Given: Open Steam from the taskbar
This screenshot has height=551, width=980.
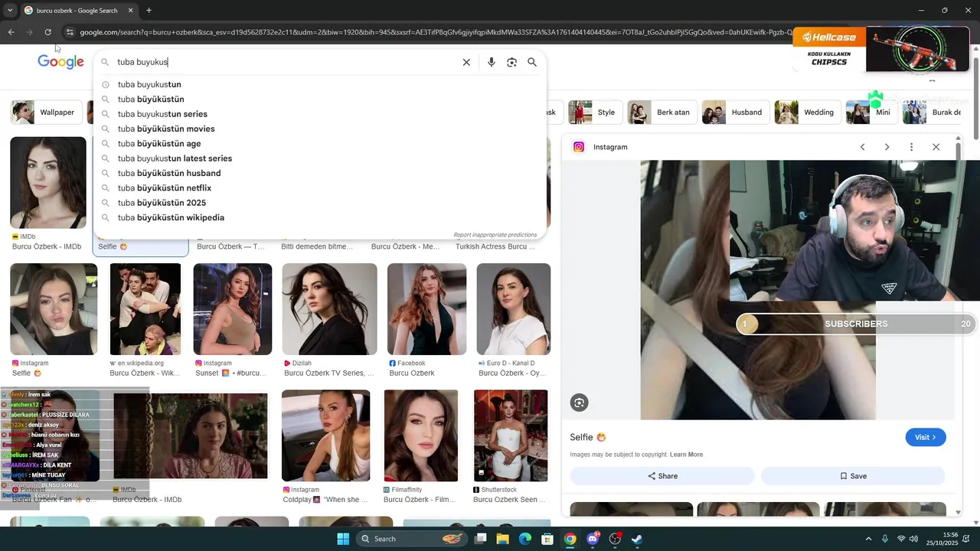Looking at the screenshot, I should click(637, 539).
